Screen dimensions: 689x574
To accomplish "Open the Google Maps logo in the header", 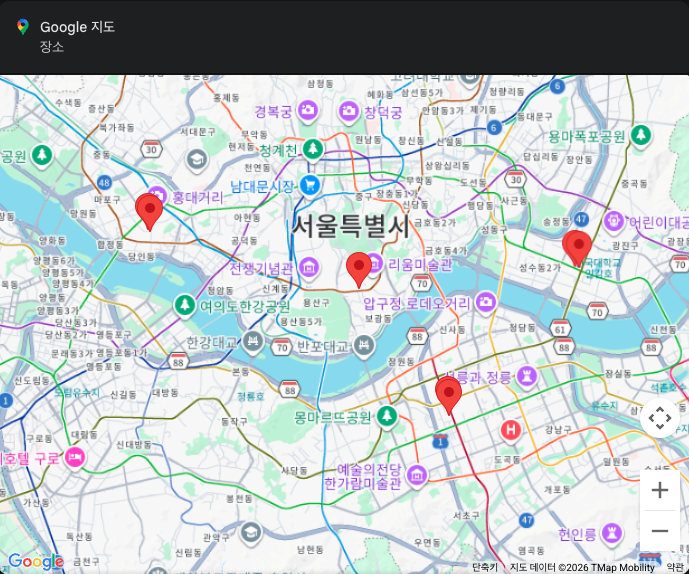I will (23, 27).
